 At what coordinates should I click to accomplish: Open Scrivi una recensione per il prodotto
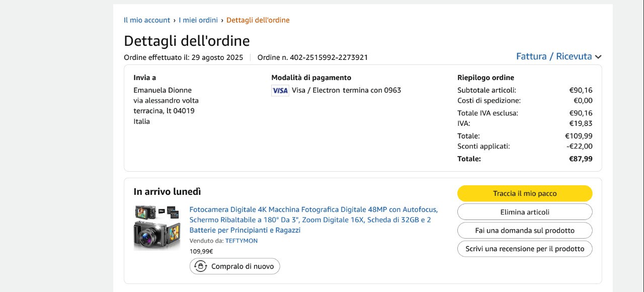(x=524, y=249)
